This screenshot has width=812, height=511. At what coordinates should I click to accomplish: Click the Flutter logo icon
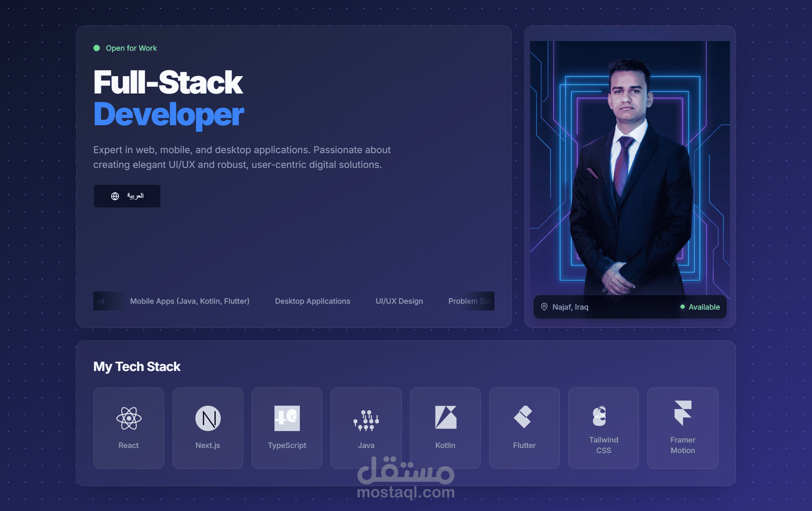pyautogui.click(x=523, y=417)
